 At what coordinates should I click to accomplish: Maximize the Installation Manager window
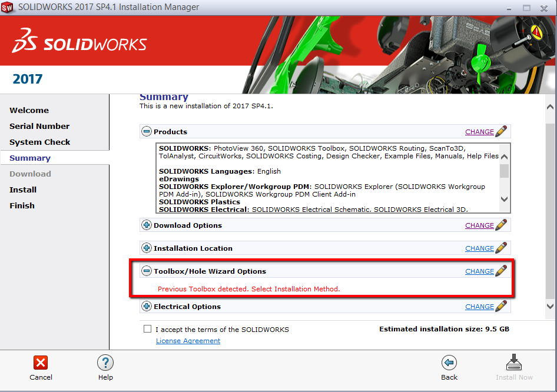click(x=526, y=8)
